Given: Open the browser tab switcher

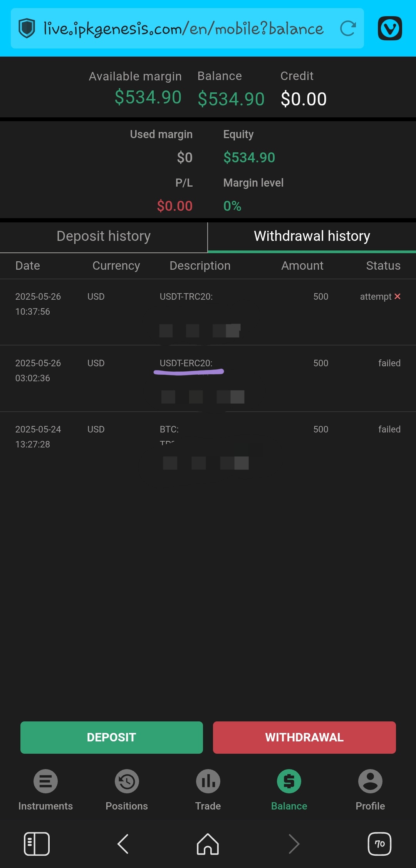Looking at the screenshot, I should [379, 844].
